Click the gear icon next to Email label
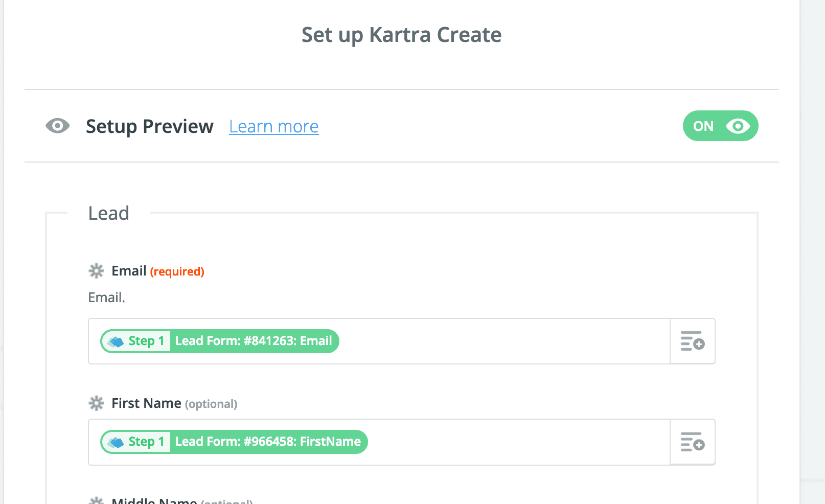This screenshot has height=504, width=825. coord(96,271)
